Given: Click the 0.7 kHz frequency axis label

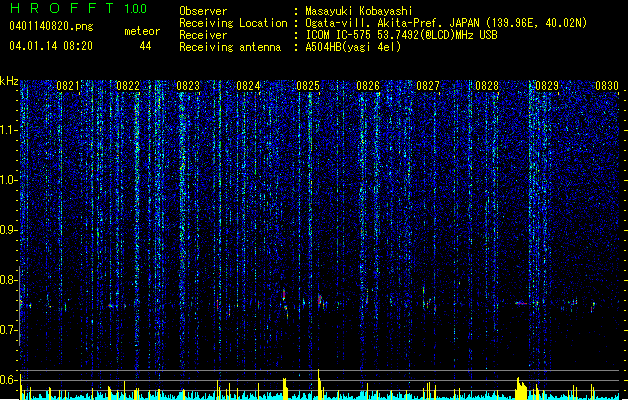Looking at the screenshot, I should [8, 330].
